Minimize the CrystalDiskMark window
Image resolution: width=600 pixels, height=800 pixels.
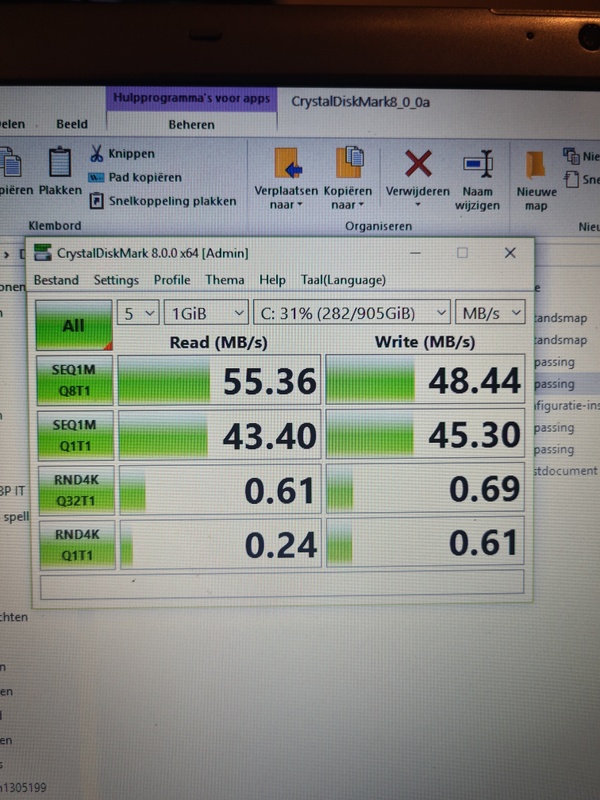click(415, 253)
